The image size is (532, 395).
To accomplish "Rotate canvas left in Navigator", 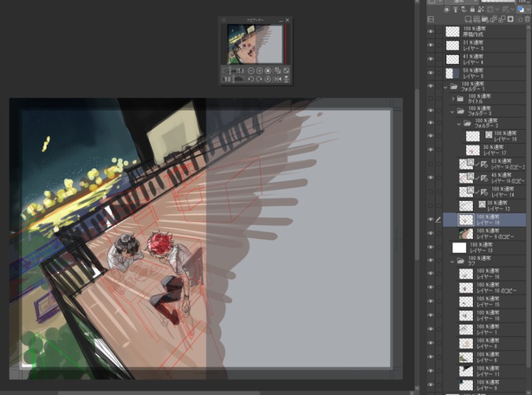I will [x=251, y=79].
